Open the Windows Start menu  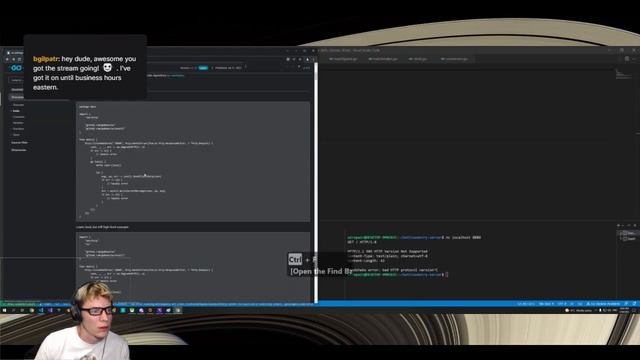pos(4,311)
